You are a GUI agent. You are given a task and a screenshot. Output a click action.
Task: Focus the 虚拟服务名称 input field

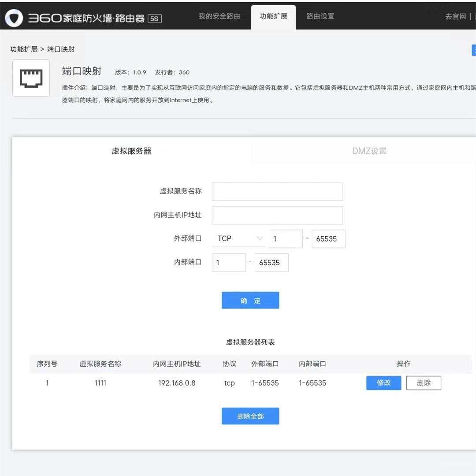[x=277, y=192]
